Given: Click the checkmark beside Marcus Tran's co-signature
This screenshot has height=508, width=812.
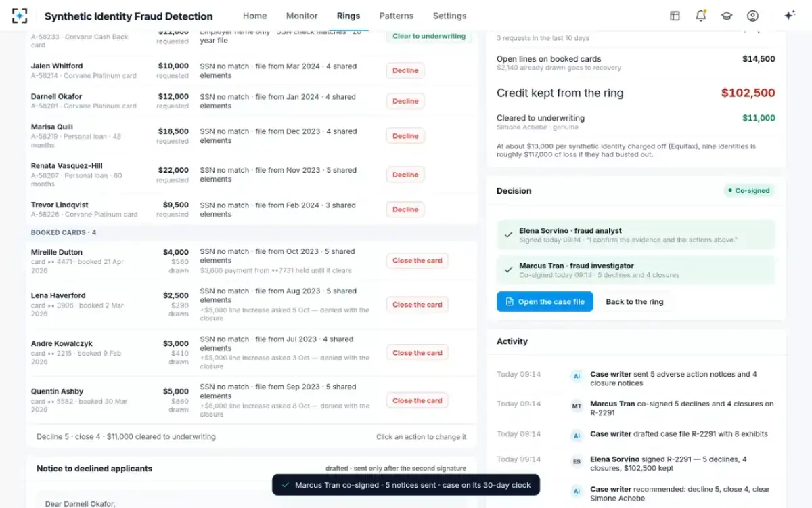Looking at the screenshot, I should [x=508, y=270].
